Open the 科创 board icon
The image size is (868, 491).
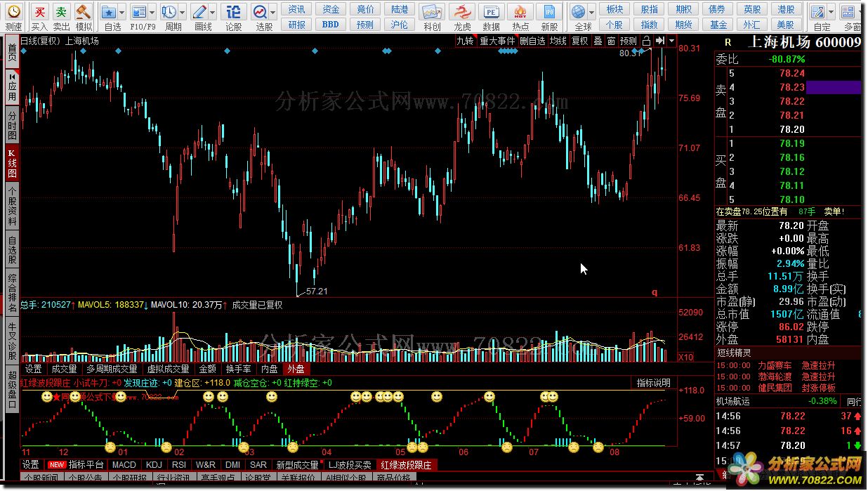[433, 12]
